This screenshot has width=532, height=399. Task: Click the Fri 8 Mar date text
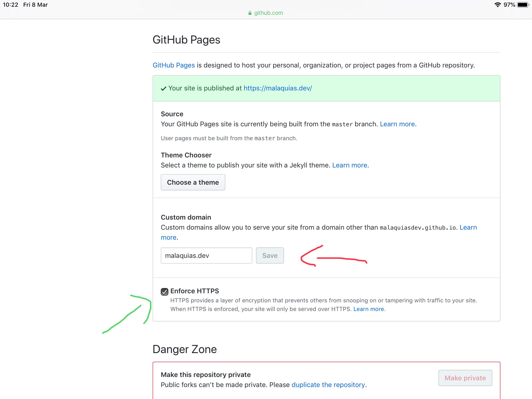[35, 5]
